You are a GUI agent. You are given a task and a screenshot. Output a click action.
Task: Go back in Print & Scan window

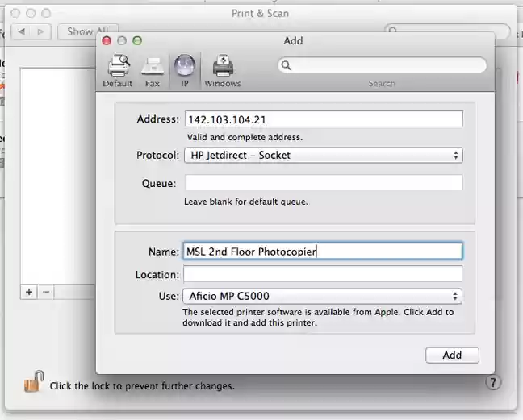tap(21, 32)
